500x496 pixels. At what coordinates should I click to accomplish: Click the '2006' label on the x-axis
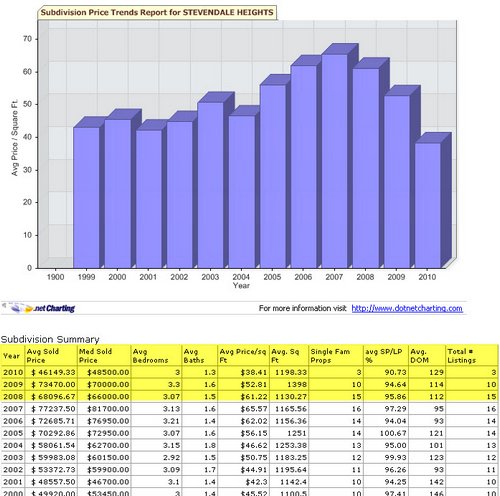303,277
